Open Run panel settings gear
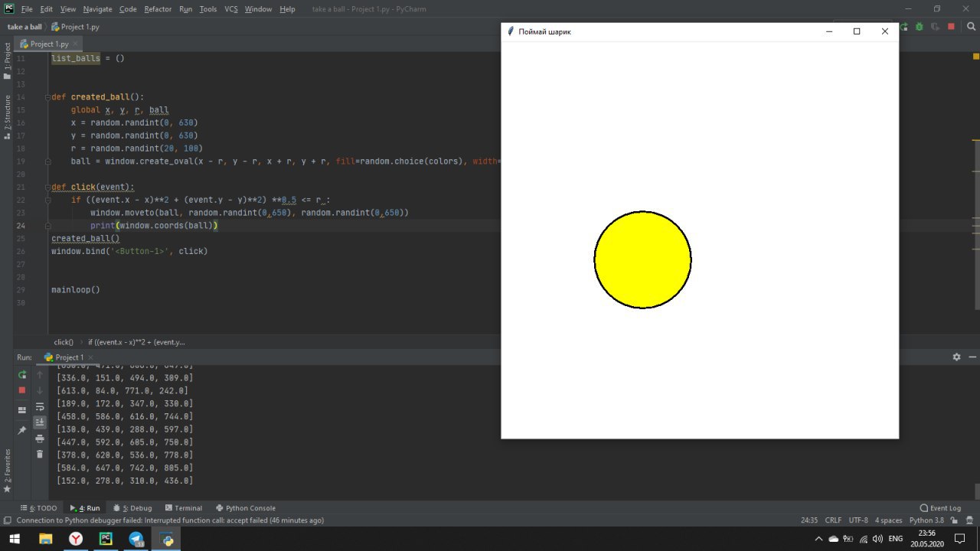Image resolution: width=980 pixels, height=551 pixels. pyautogui.click(x=956, y=357)
